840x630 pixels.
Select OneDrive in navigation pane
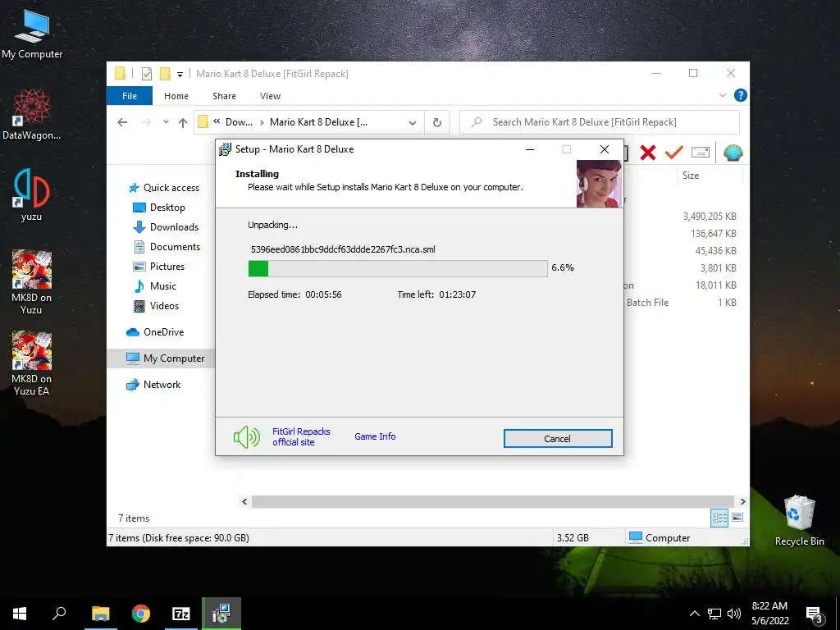click(155, 332)
